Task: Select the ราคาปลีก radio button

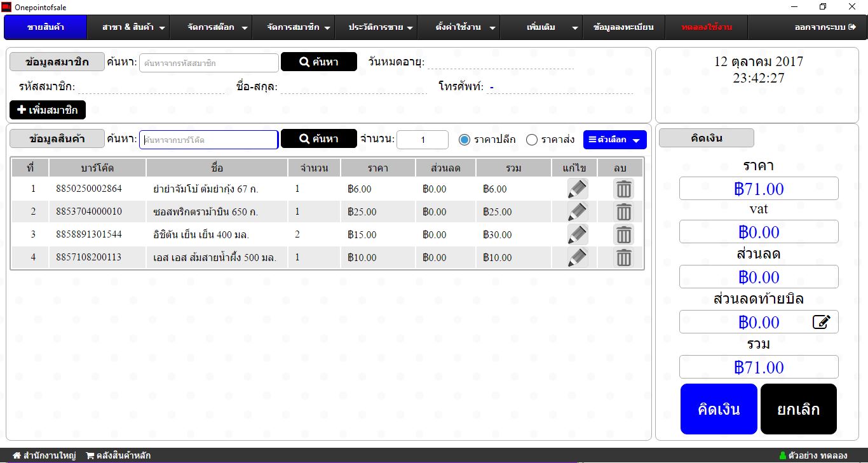Action: pyautogui.click(x=465, y=140)
